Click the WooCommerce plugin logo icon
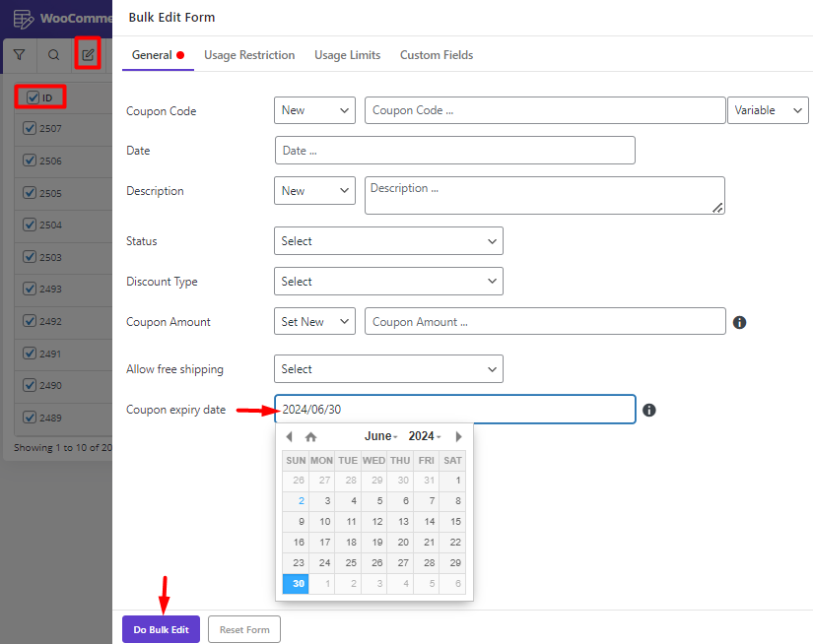The height and width of the screenshot is (644, 813). pyautogui.click(x=24, y=19)
